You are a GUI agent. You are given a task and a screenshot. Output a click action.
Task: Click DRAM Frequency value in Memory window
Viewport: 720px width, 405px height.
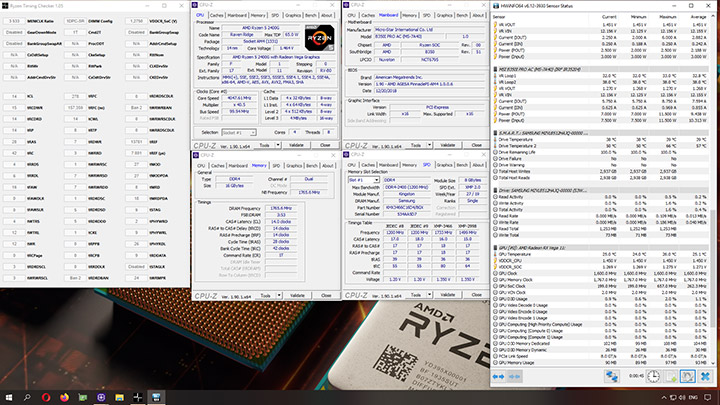(x=281, y=208)
